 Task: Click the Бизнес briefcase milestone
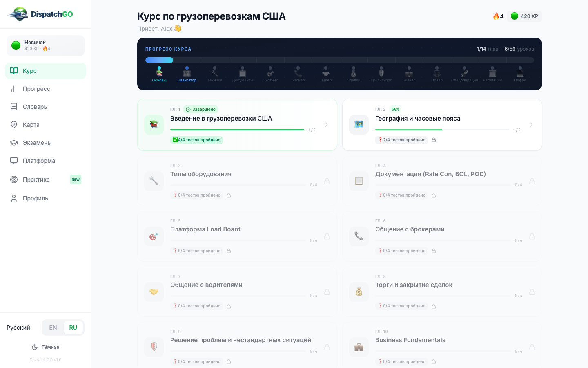coord(409,74)
